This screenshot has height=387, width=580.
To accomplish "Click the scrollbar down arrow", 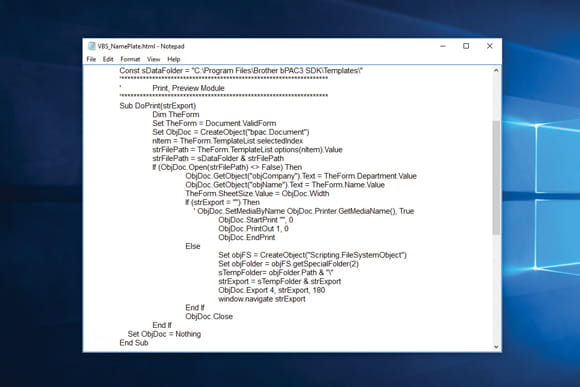I will (496, 347).
